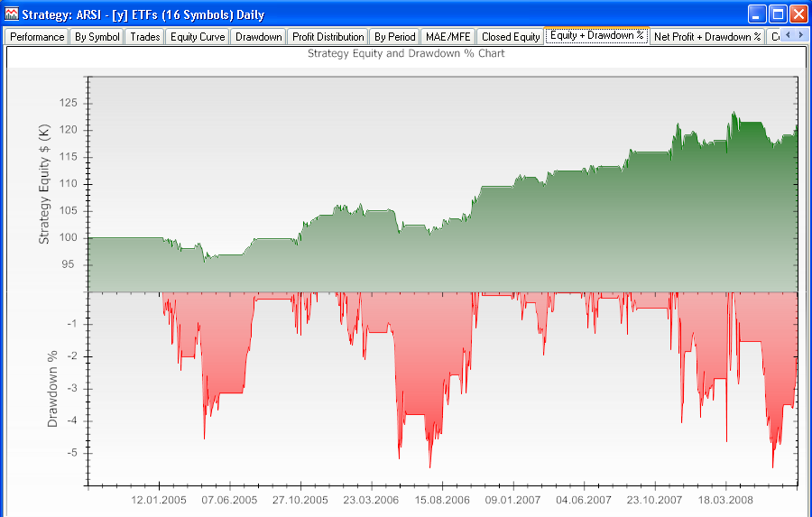Close the strategy window

pos(798,14)
